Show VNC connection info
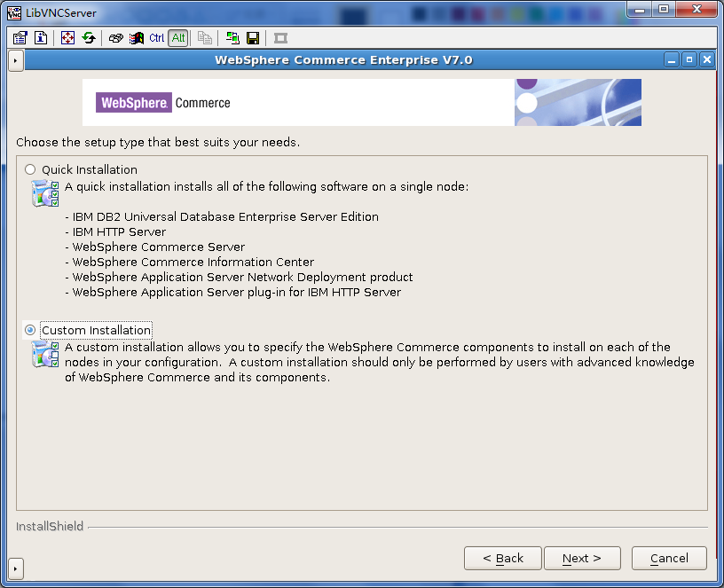Image resolution: width=724 pixels, height=588 pixels. (41, 38)
